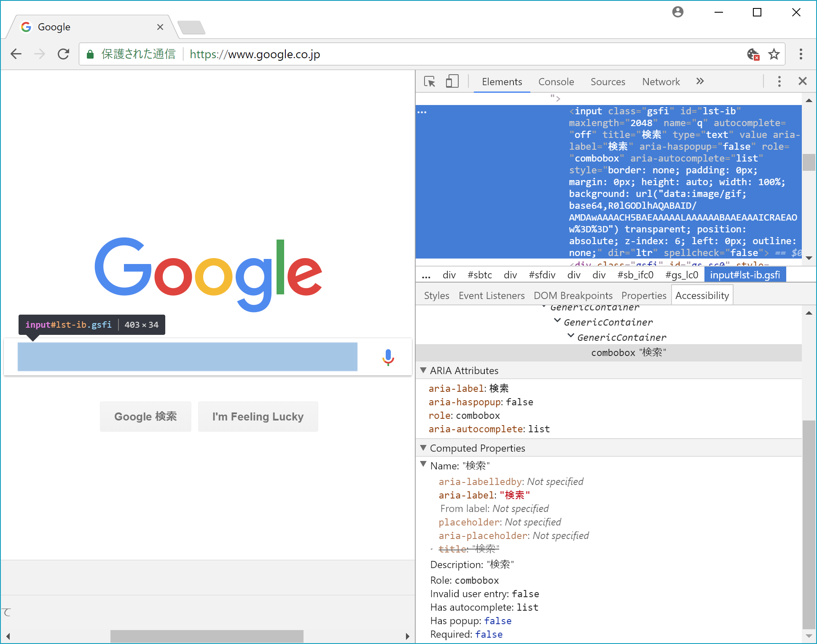The width and height of the screenshot is (817, 644).
Task: Click I'm Feeling Lucky button
Action: click(x=258, y=417)
